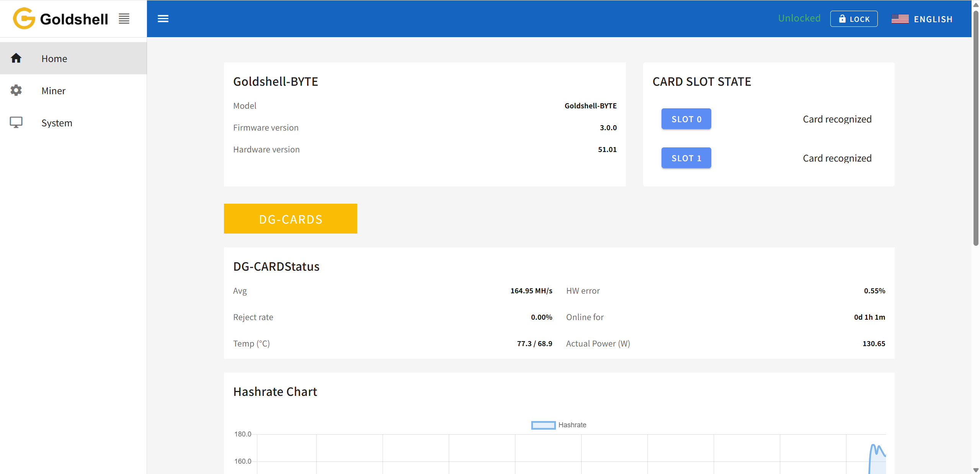This screenshot has height=474, width=980.
Task: Click the Online for value 0d 1h 1m
Action: click(x=869, y=317)
